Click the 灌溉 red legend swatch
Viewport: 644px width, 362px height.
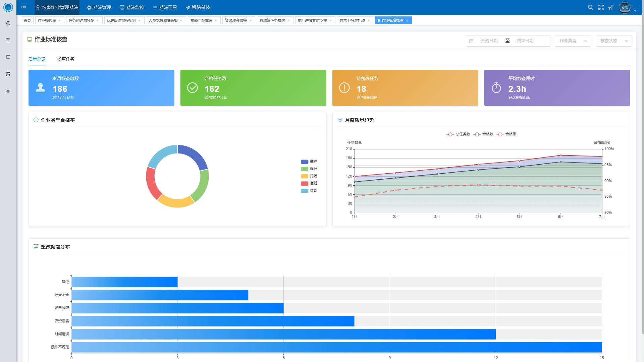pyautogui.click(x=305, y=183)
